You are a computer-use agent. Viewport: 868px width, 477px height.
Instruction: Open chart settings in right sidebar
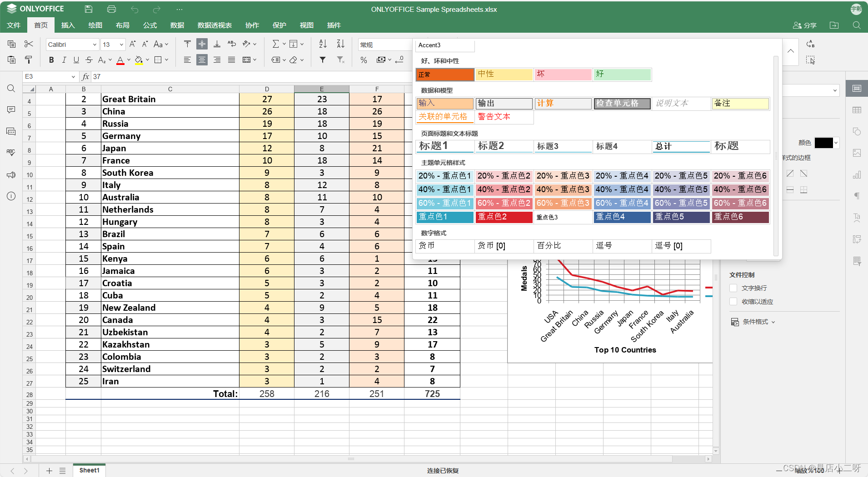tap(857, 175)
